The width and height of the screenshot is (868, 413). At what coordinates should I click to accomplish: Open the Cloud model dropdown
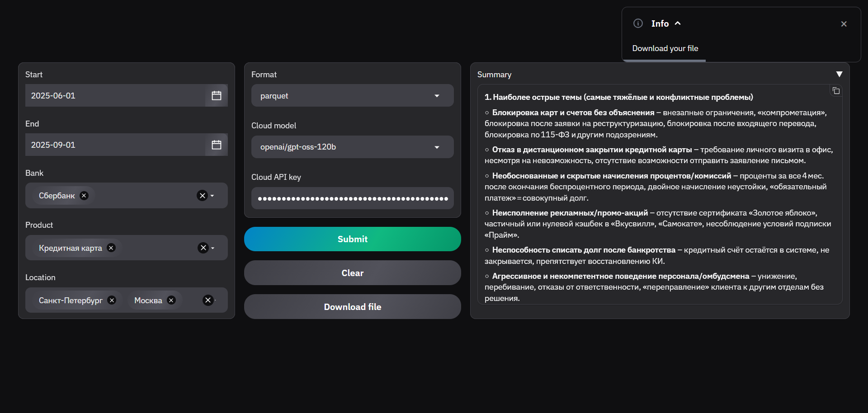(x=352, y=147)
